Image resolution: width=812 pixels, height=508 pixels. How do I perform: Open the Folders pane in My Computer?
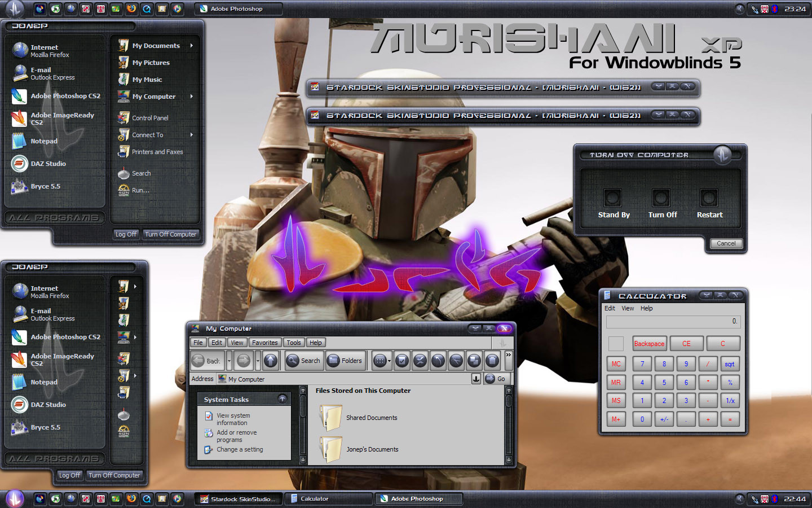pyautogui.click(x=345, y=361)
